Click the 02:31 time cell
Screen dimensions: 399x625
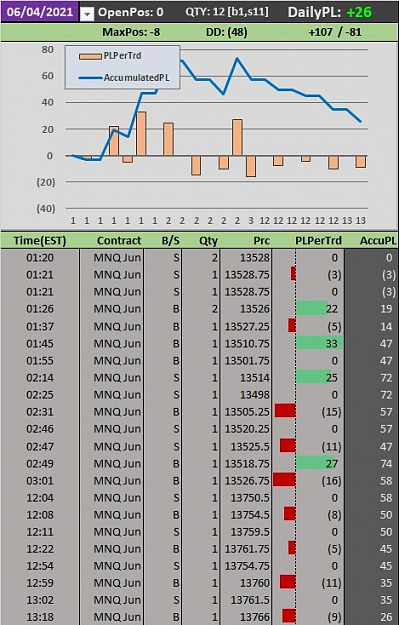(40, 412)
